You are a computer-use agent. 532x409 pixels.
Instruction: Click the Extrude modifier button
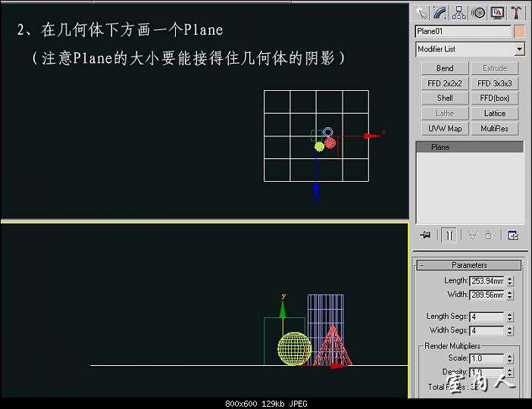click(x=494, y=68)
